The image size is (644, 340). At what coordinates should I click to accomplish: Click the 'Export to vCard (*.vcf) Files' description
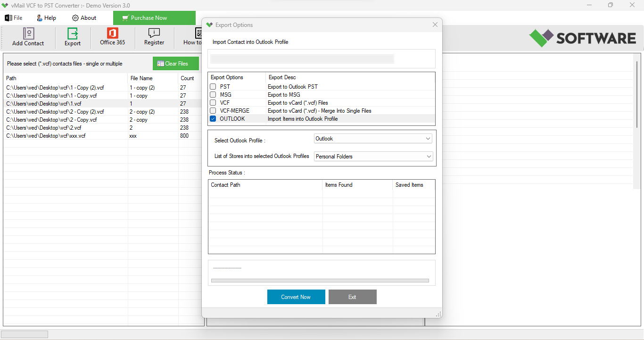pos(298,103)
